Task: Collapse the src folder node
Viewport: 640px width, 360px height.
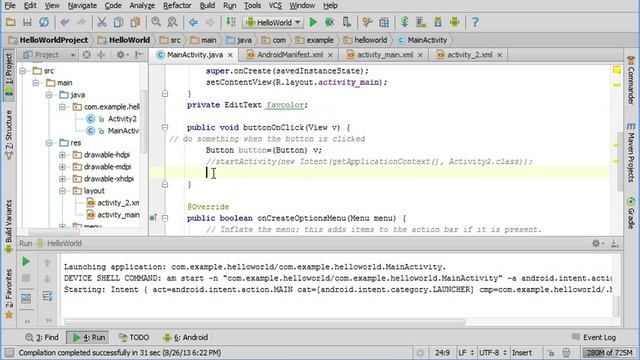Action: [23, 71]
